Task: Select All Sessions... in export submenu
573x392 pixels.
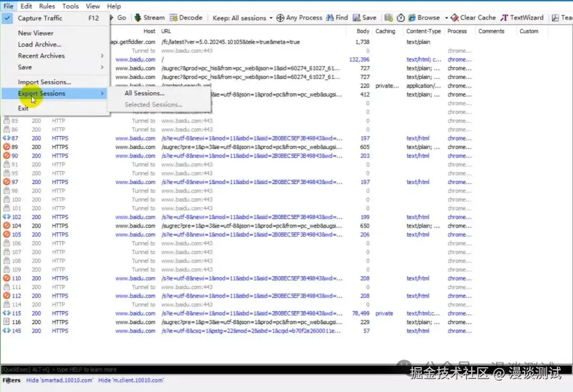Action: pyautogui.click(x=159, y=93)
